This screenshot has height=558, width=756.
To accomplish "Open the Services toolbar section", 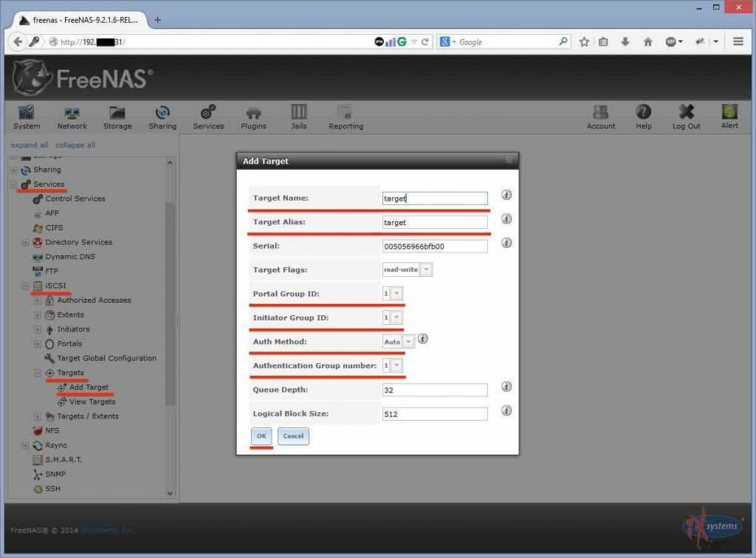I will tap(208, 117).
